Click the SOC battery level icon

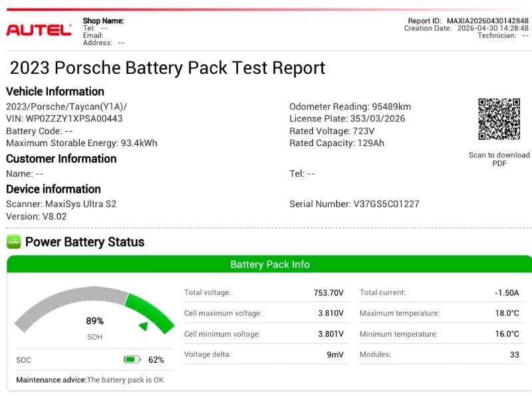pos(132,359)
